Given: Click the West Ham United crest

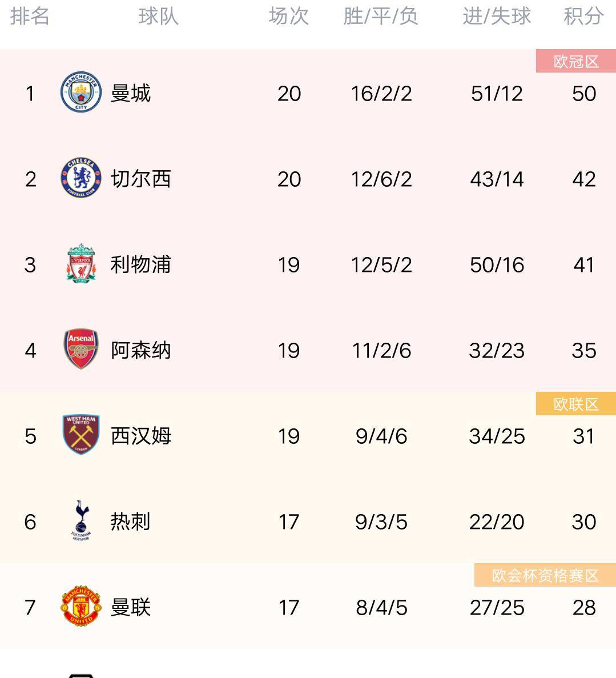Looking at the screenshot, I should [81, 435].
